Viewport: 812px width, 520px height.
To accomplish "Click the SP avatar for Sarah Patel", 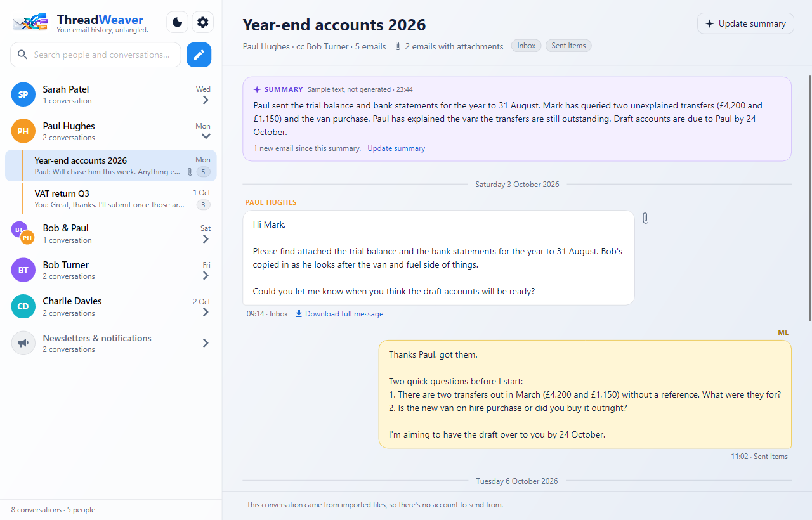I will pos(23,94).
